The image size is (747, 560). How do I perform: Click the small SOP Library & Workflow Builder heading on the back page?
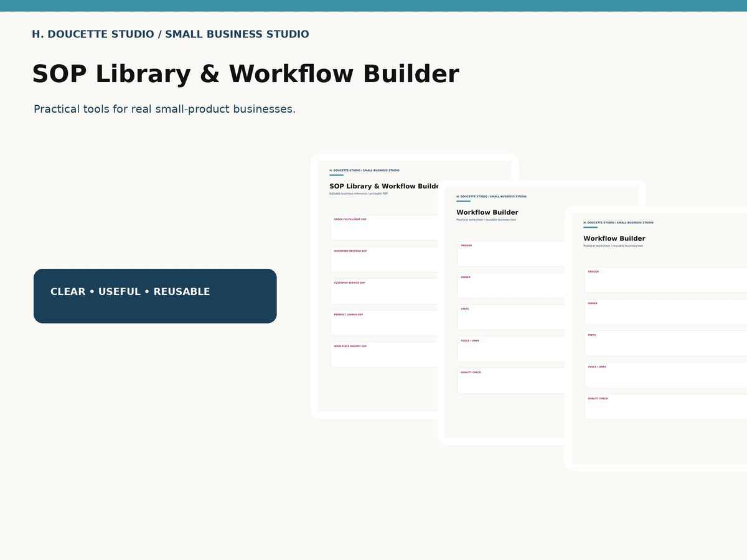click(x=385, y=186)
